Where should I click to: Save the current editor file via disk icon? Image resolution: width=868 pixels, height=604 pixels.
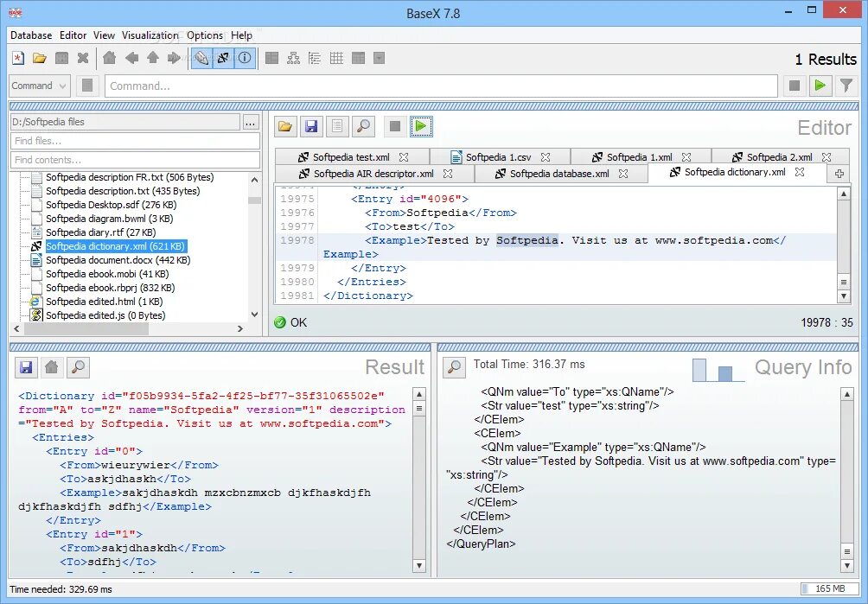click(311, 126)
